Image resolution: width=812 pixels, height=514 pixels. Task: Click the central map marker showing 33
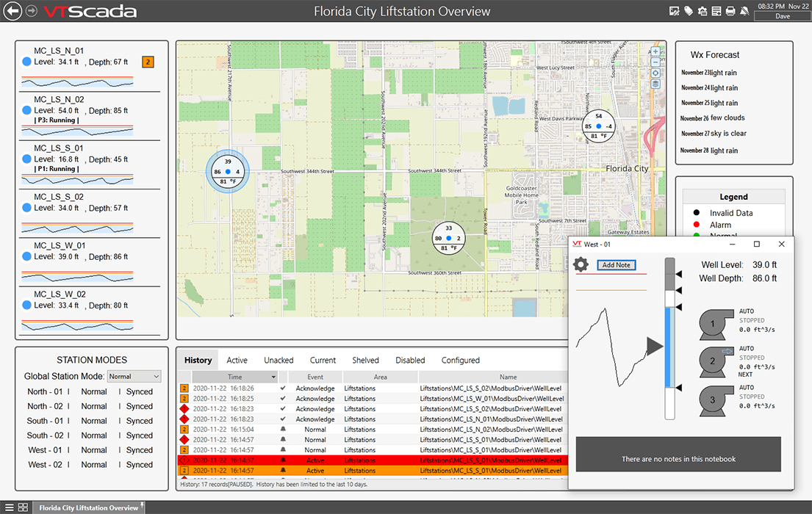tap(448, 238)
